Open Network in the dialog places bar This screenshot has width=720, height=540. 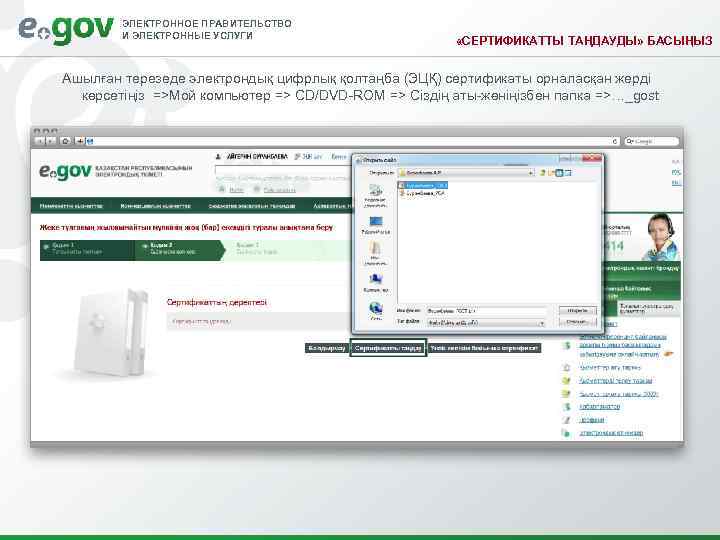click(x=376, y=310)
